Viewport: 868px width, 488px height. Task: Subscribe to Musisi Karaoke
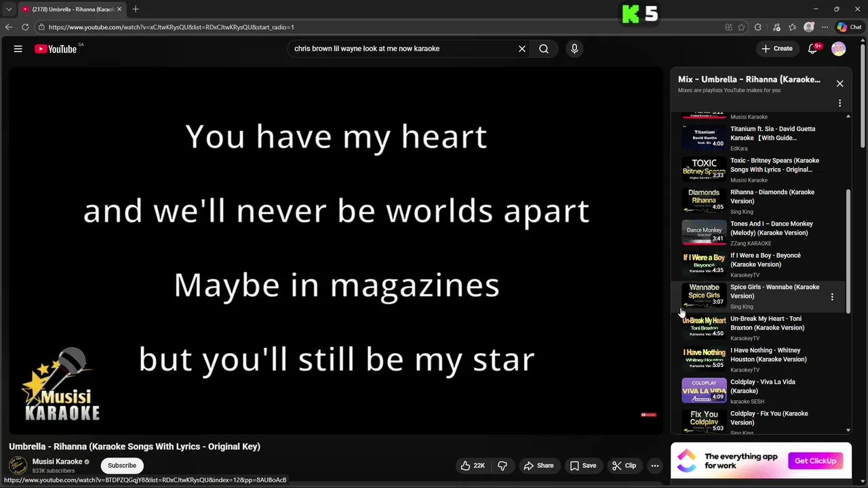point(122,466)
